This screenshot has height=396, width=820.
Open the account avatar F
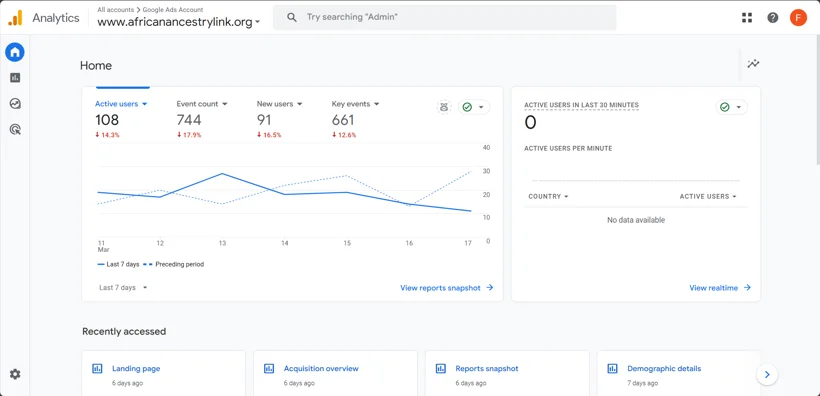pyautogui.click(x=799, y=18)
